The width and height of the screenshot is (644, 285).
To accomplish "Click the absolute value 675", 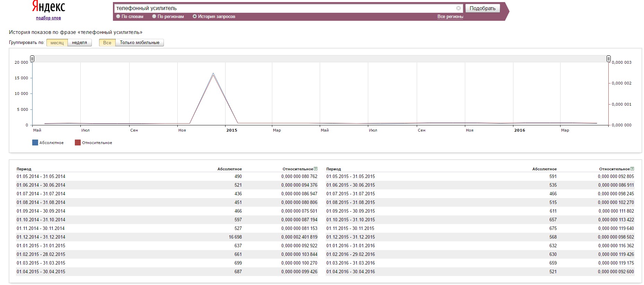I will 553,228.
